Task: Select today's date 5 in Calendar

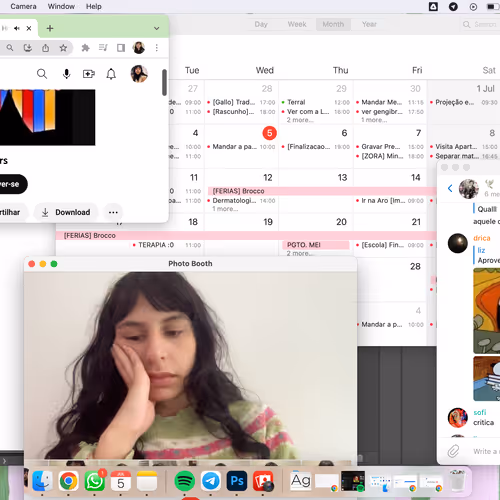Action: pyautogui.click(x=269, y=133)
